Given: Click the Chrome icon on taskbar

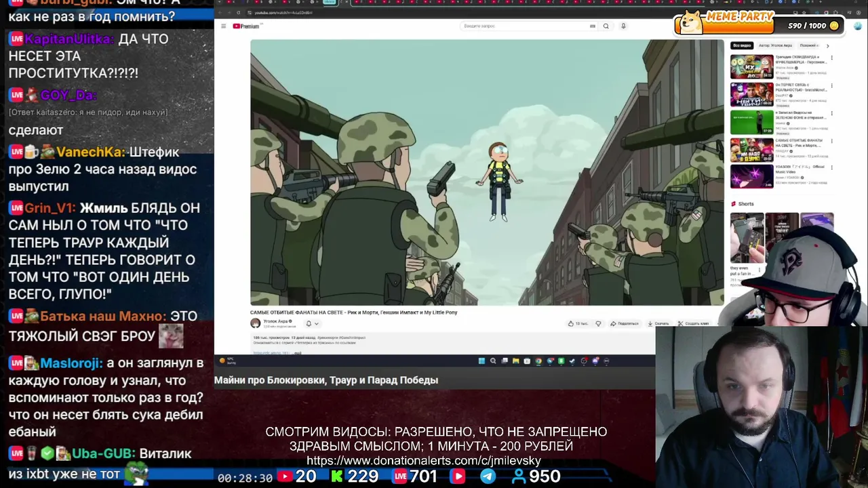Looking at the screenshot, I should [538, 361].
